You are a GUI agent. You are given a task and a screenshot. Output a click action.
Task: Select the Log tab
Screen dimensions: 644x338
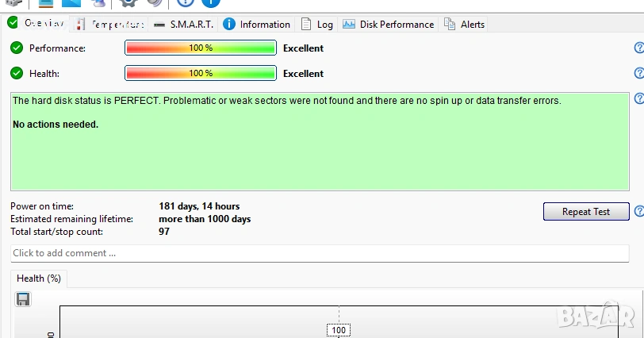[x=317, y=25]
